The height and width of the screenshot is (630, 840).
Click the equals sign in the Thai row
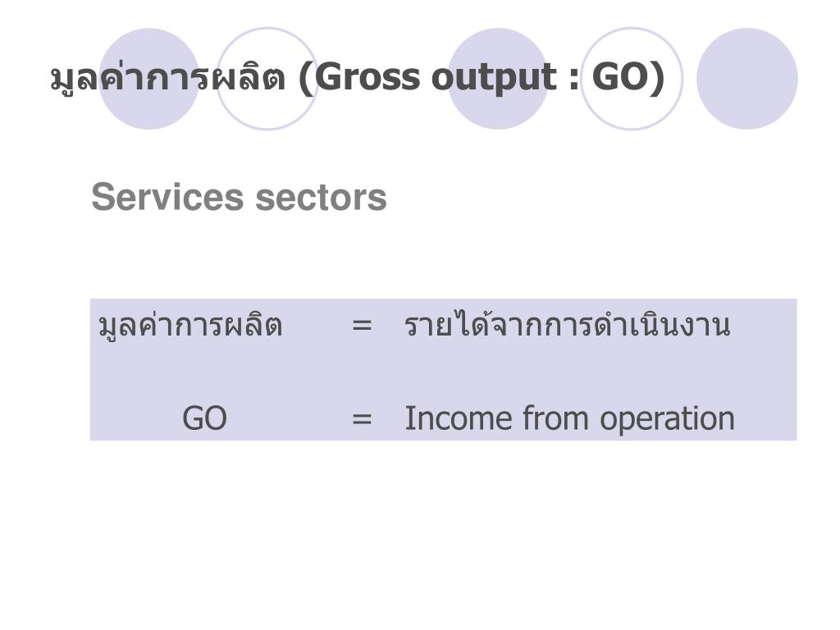click(x=362, y=325)
